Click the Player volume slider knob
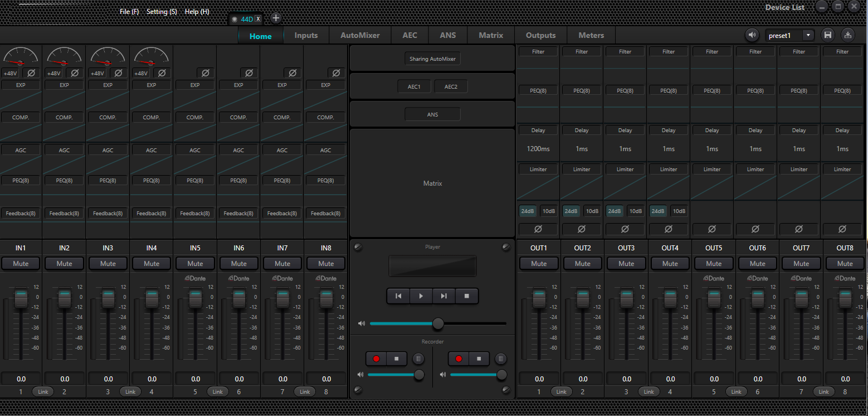Image resolution: width=868 pixels, height=416 pixels. pos(438,323)
